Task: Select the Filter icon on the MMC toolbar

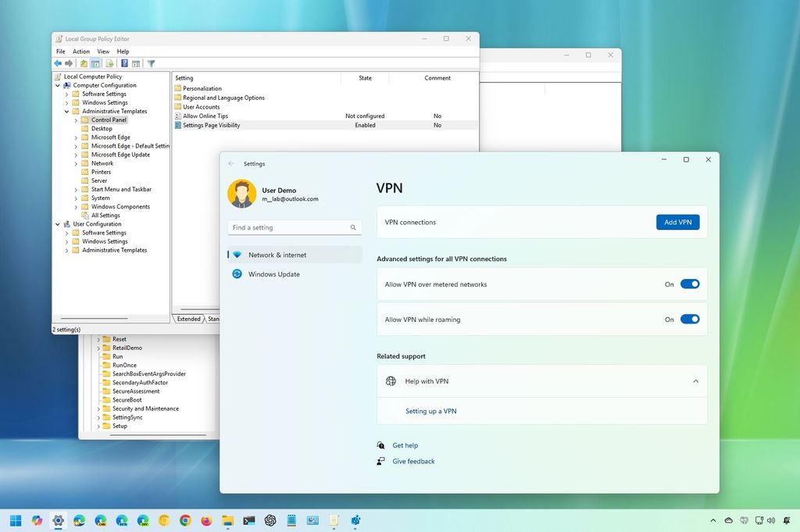Action: [152, 63]
